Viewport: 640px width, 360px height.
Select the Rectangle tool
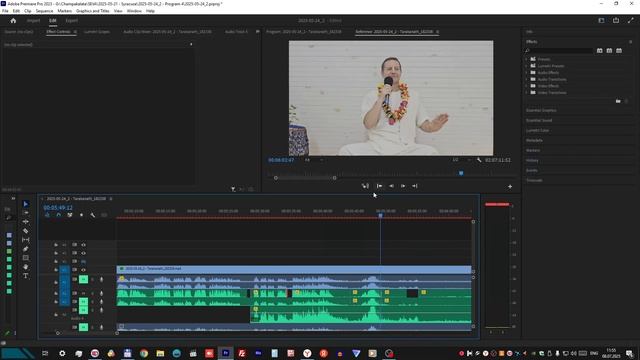point(25,258)
